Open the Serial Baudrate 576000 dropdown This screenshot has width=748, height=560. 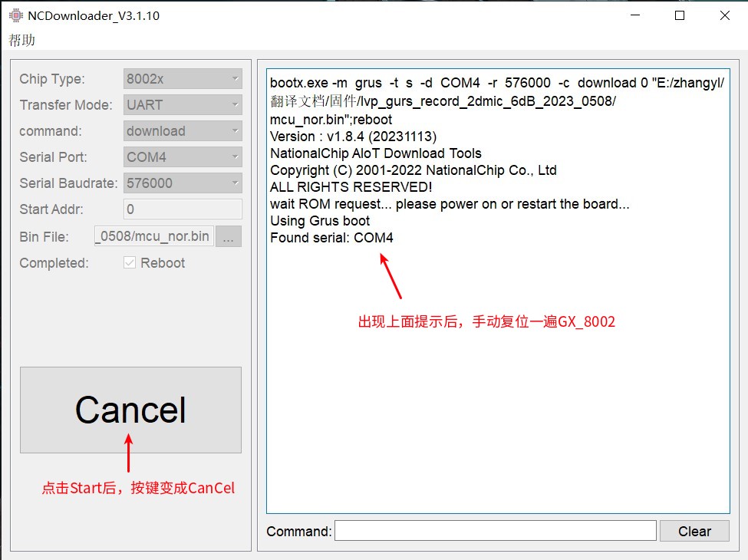point(183,183)
